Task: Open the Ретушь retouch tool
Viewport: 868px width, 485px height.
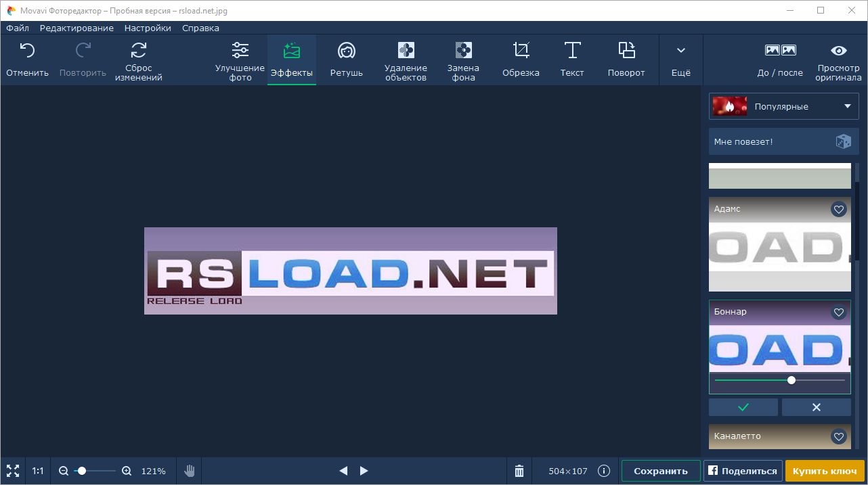Action: pyautogui.click(x=347, y=60)
